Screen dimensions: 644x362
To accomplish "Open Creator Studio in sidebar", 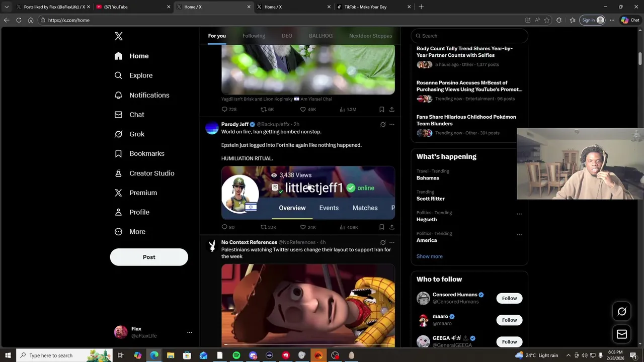I will click(144, 173).
